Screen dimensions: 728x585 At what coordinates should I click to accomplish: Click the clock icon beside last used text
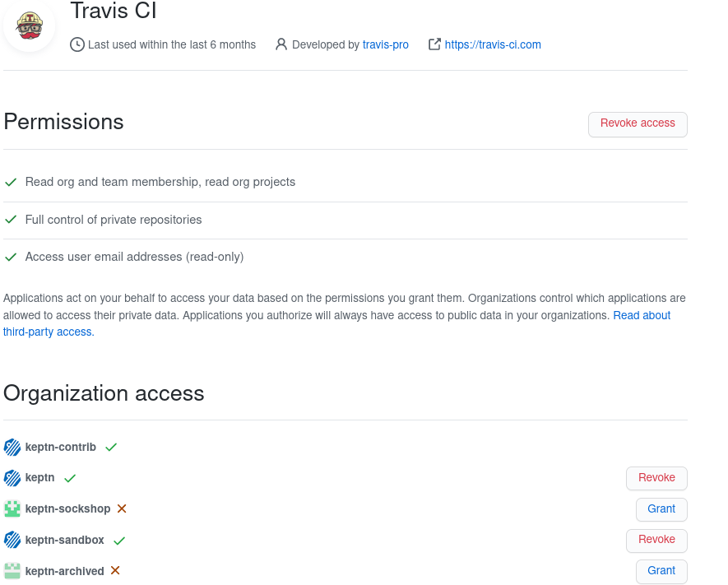[77, 44]
